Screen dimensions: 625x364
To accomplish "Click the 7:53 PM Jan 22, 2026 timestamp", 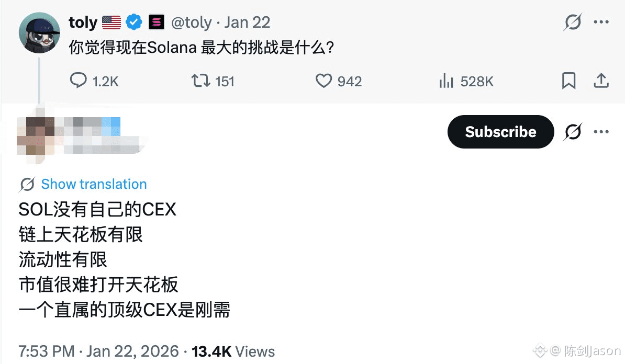I will coord(98,351).
